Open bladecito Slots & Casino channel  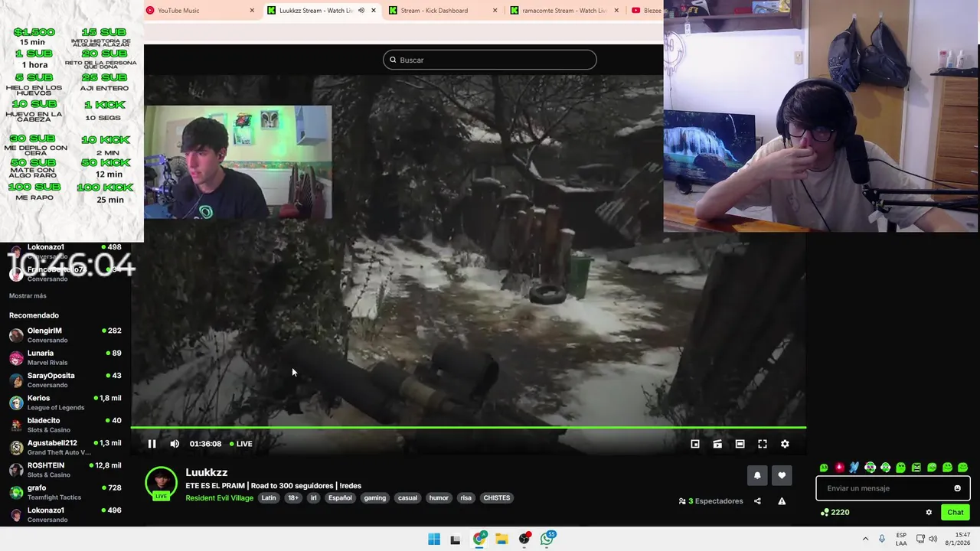pyautogui.click(x=65, y=425)
